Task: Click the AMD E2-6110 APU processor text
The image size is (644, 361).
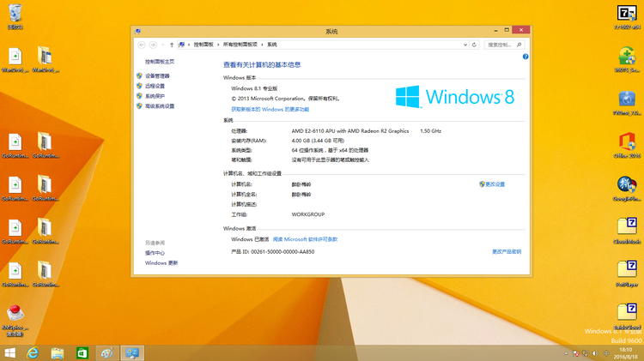Action: click(350, 131)
